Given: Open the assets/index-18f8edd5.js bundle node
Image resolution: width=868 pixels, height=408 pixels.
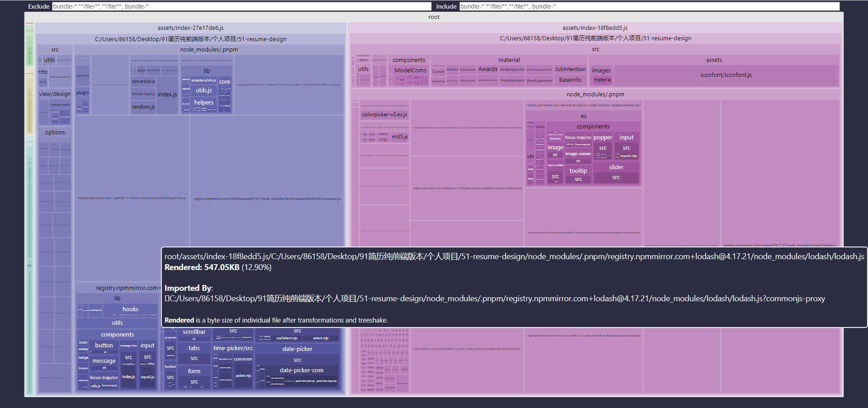Looking at the screenshot, I should point(595,28).
